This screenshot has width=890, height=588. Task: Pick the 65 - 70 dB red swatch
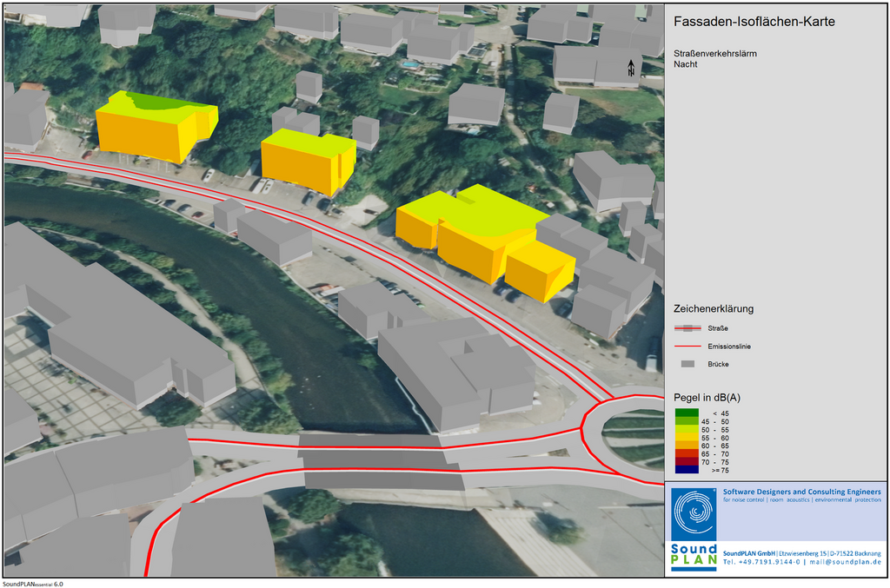[686, 453]
